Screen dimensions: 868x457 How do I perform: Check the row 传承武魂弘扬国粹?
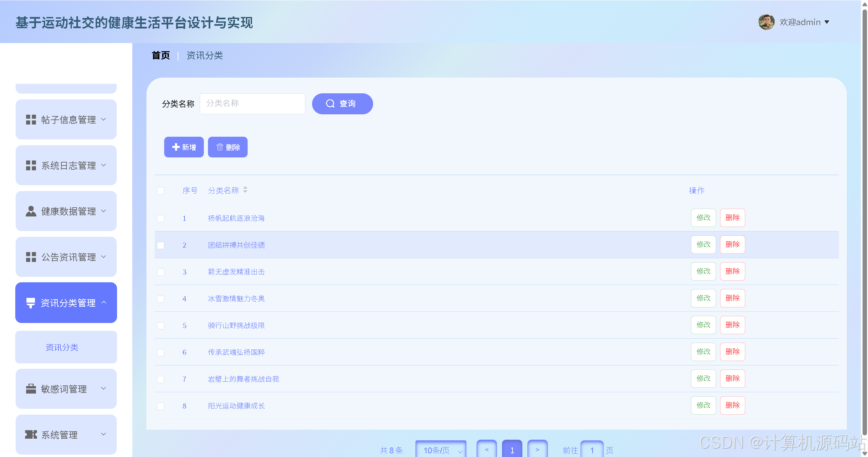coord(160,353)
